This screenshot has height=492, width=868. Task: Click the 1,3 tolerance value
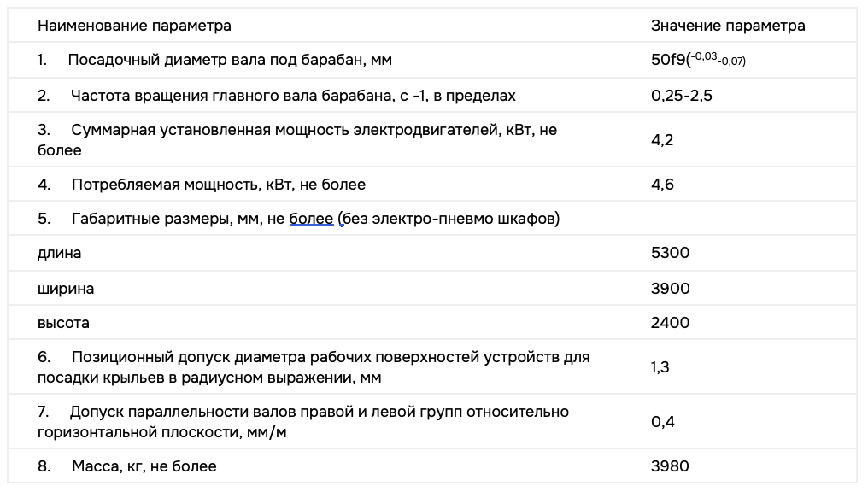(x=661, y=367)
